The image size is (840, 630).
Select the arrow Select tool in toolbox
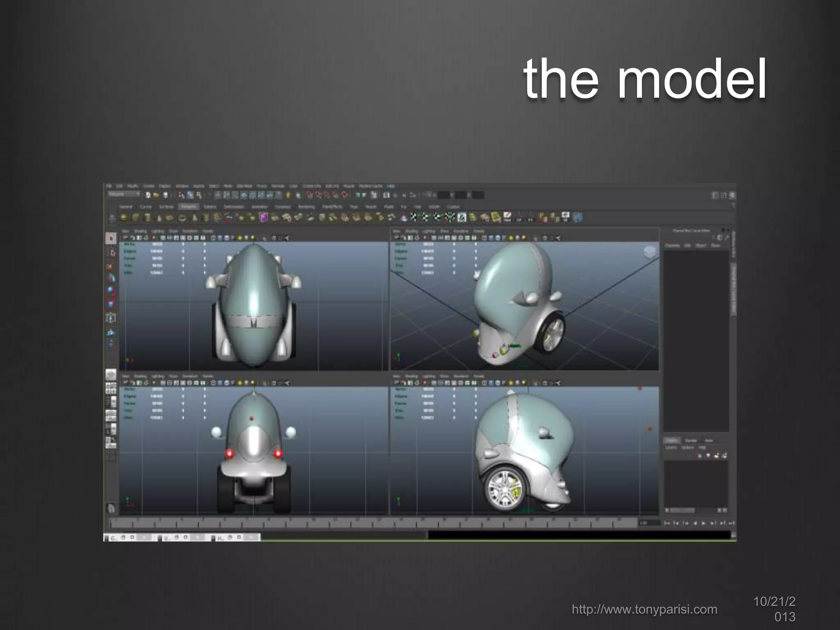pos(111,238)
